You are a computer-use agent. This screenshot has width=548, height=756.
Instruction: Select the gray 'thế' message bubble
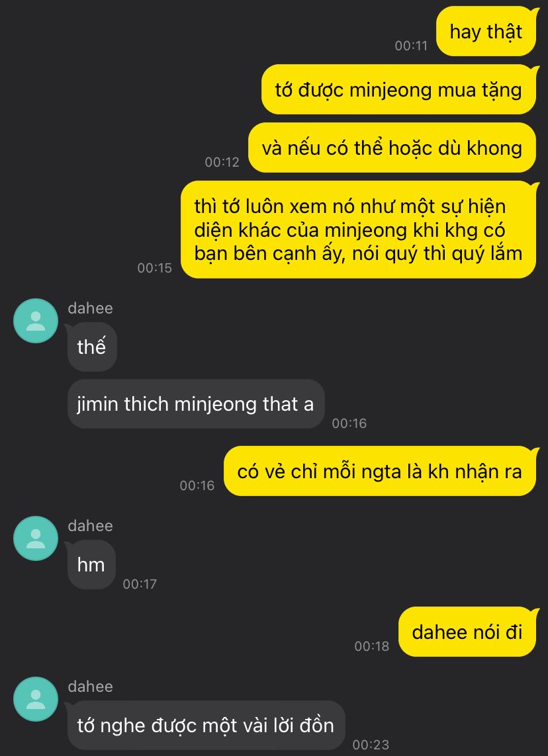tap(92, 347)
